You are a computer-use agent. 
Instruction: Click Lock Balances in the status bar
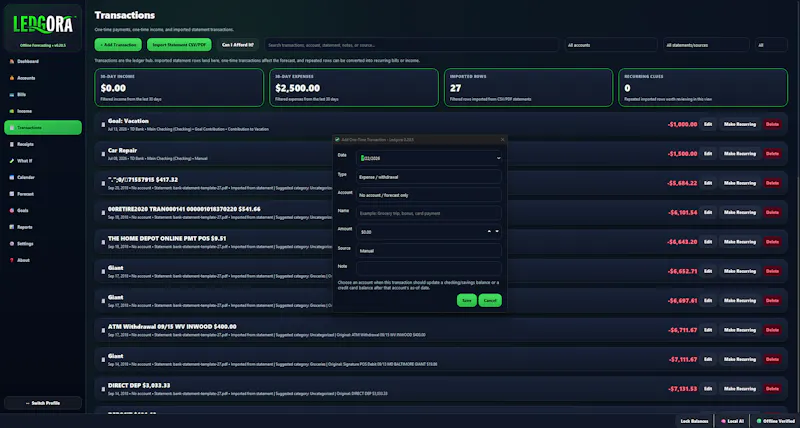[x=695, y=421]
